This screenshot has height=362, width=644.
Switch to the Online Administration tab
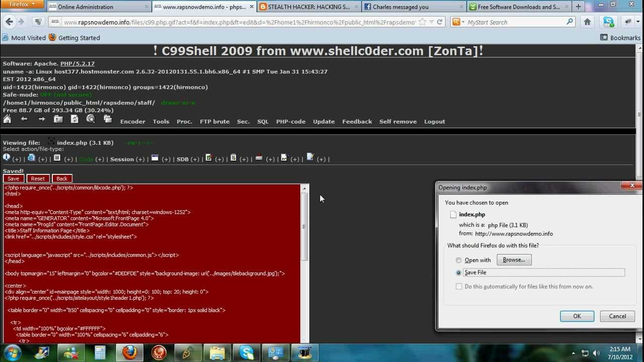[x=99, y=7]
